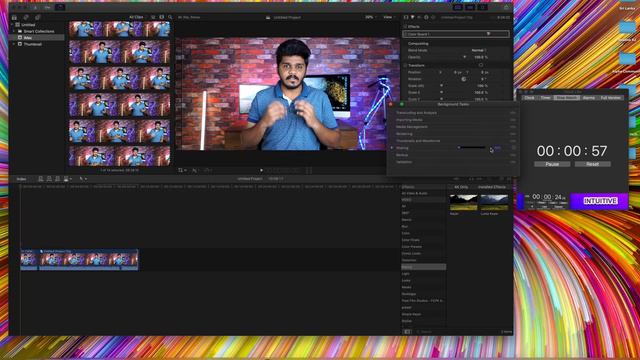
Task: Open the Share button in Final Cut toolbar
Action: 507,7
